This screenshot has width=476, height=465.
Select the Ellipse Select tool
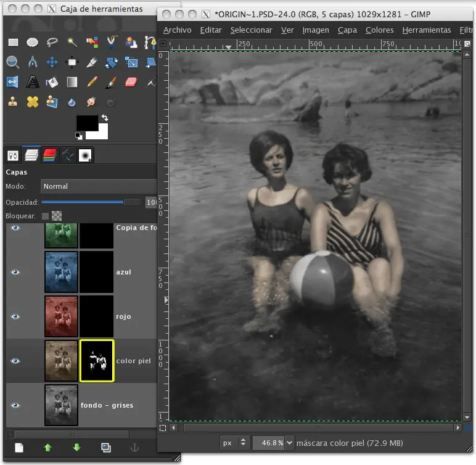click(32, 42)
